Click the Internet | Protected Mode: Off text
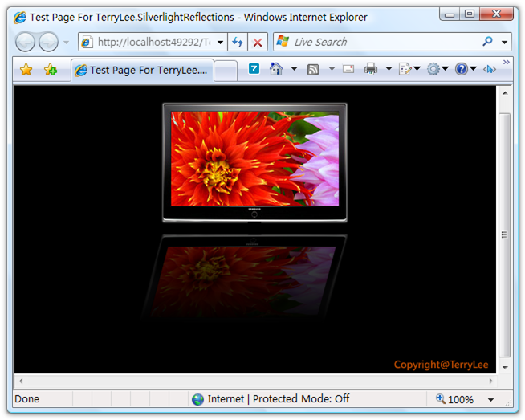This screenshot has height=420, width=525. 279,398
